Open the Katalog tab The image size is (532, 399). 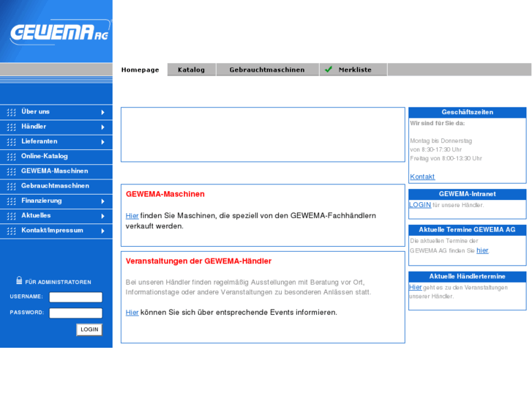191,70
